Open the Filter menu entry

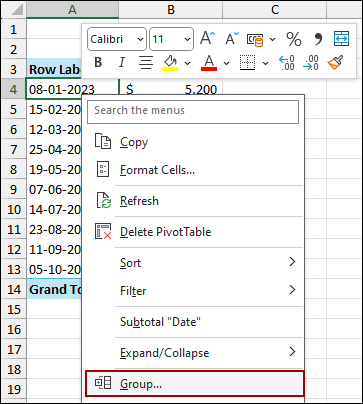(193, 291)
